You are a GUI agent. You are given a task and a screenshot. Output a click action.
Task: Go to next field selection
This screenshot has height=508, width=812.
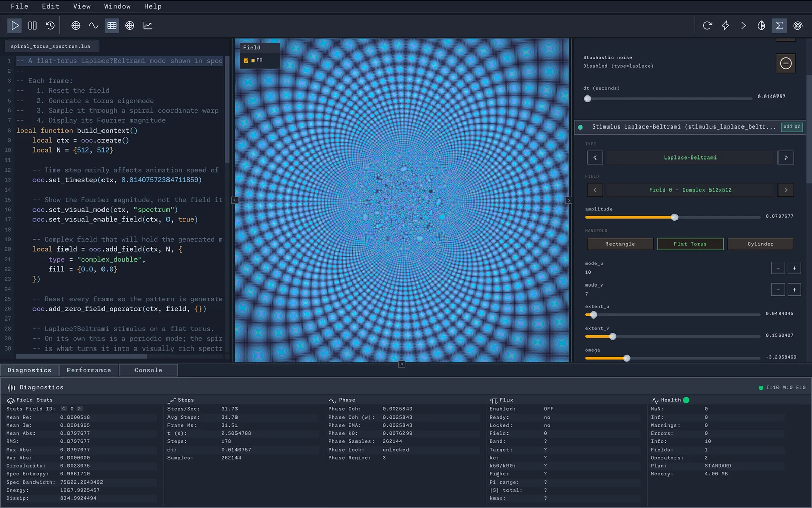pos(786,190)
